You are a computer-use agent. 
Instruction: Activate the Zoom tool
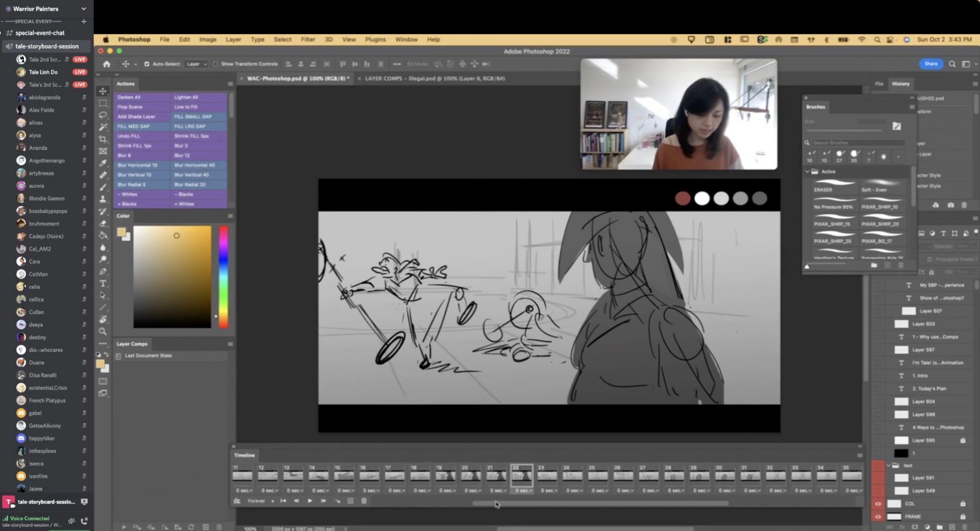103,332
